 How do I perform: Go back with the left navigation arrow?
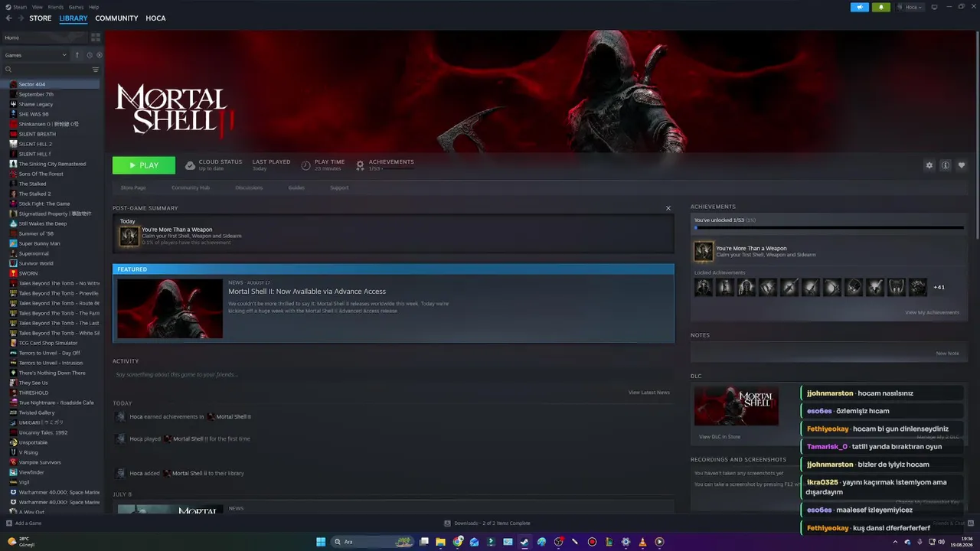tap(8, 18)
